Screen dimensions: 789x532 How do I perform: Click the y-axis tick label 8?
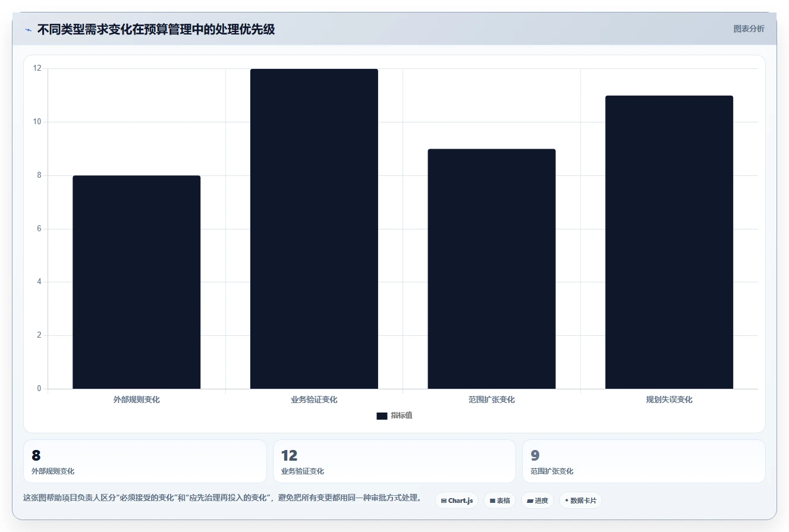point(39,175)
